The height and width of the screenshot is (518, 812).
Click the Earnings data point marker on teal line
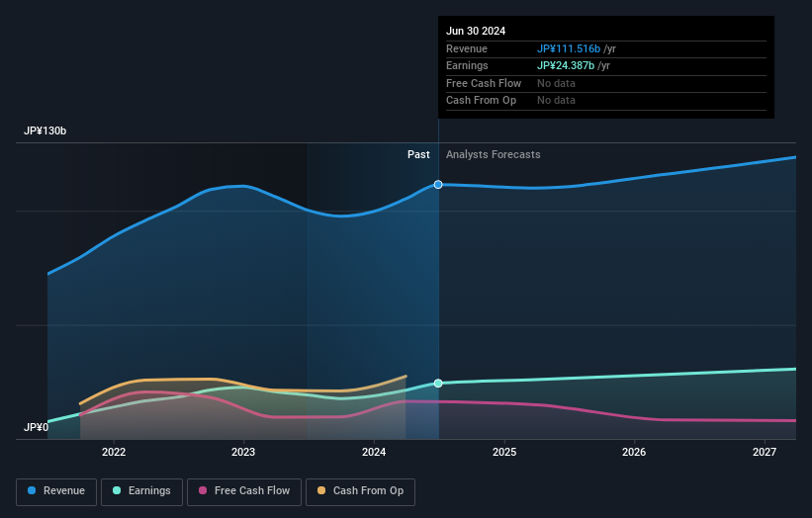[x=438, y=384]
